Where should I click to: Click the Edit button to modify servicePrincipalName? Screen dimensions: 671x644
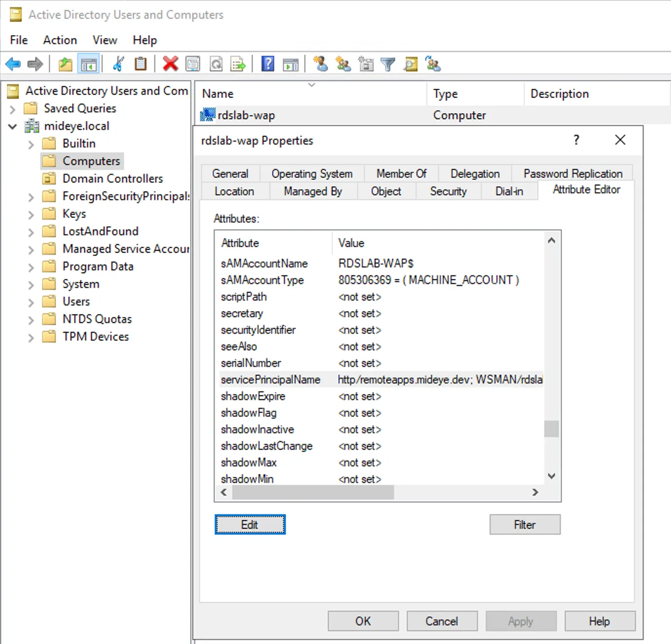pos(250,524)
